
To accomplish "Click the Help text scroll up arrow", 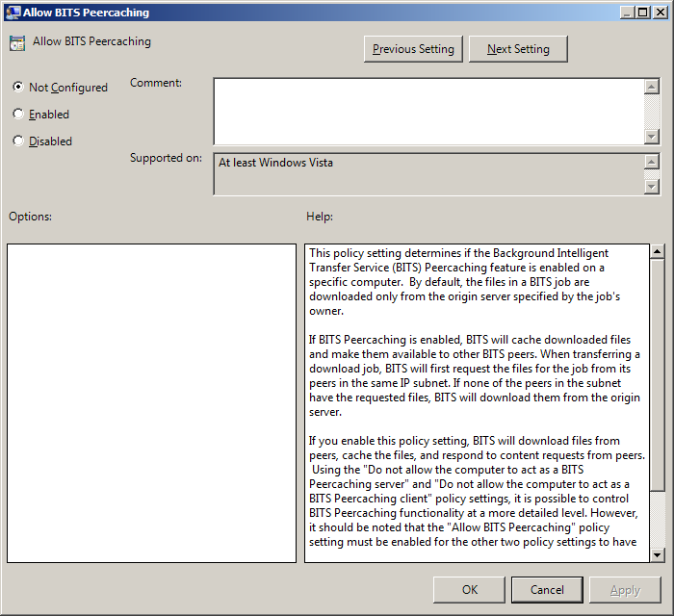I will click(x=658, y=252).
